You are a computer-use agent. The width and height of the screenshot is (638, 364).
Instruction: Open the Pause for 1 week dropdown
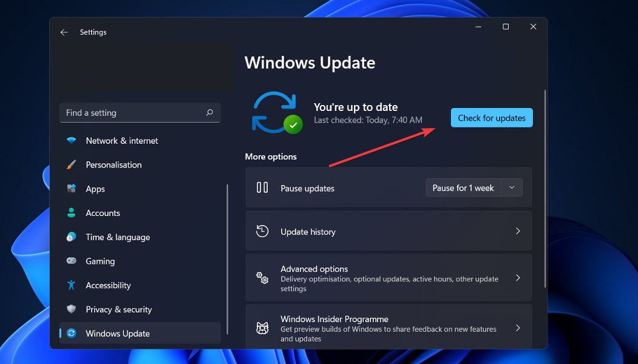click(512, 187)
